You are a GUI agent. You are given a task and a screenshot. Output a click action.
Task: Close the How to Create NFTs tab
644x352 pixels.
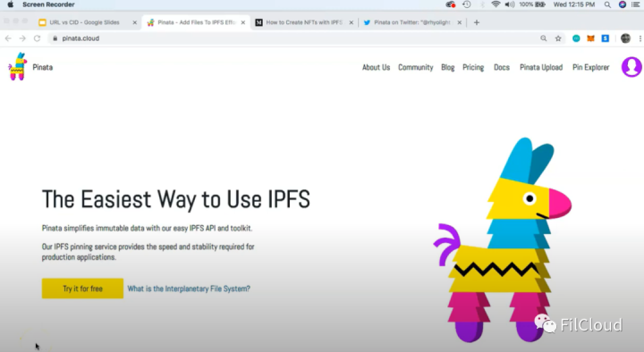(352, 22)
